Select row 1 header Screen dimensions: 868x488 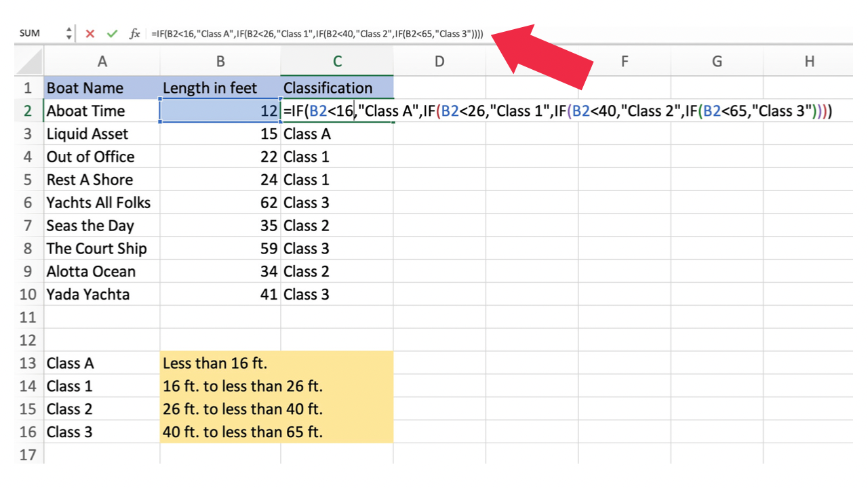point(28,87)
